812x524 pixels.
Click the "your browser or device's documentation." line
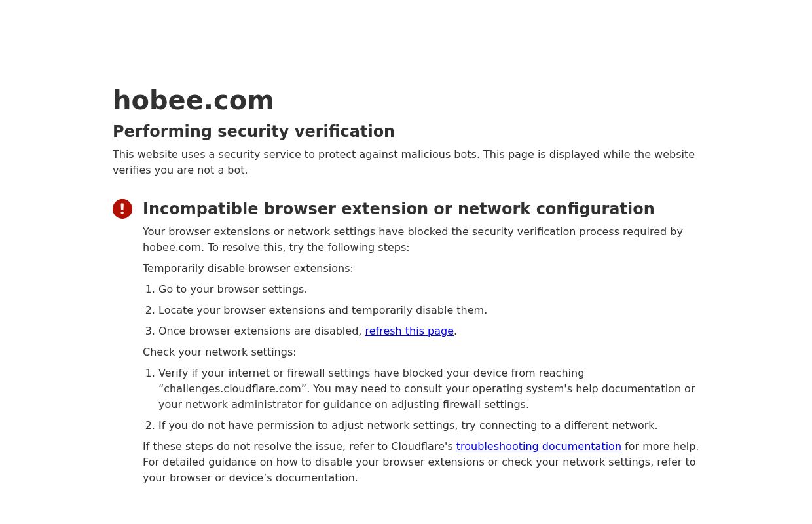coord(250,478)
